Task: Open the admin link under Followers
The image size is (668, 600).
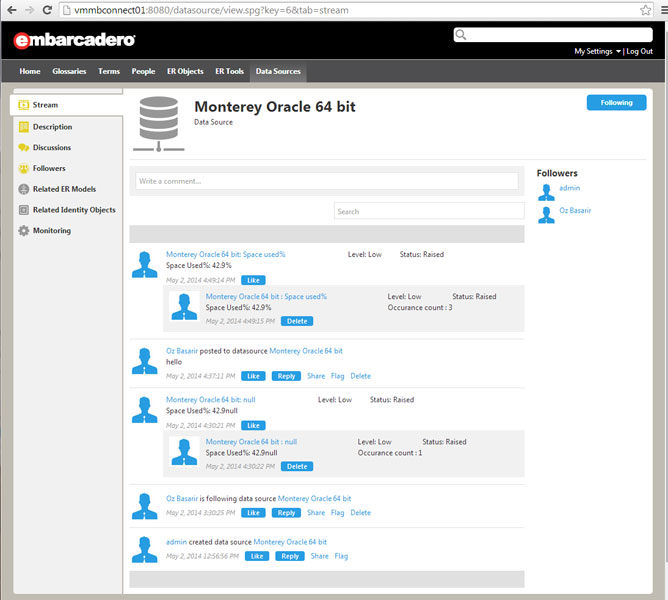Action: (570, 188)
